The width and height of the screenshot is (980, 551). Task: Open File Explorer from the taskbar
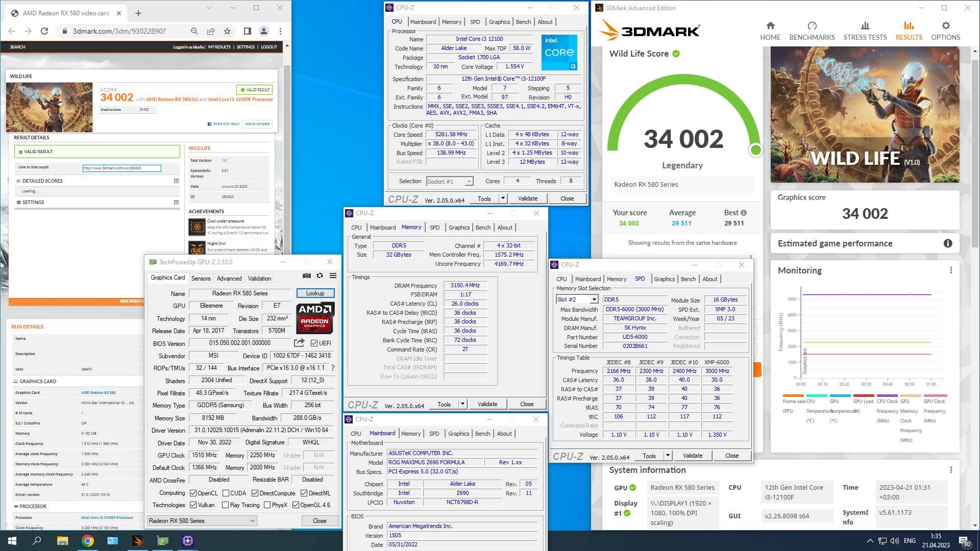click(x=62, y=541)
